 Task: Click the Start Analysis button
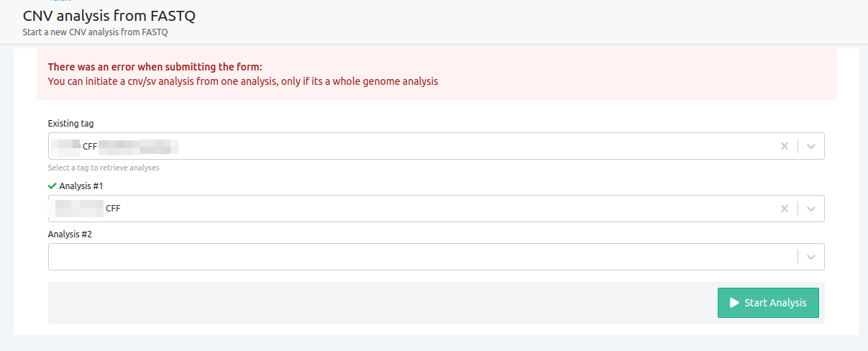767,303
